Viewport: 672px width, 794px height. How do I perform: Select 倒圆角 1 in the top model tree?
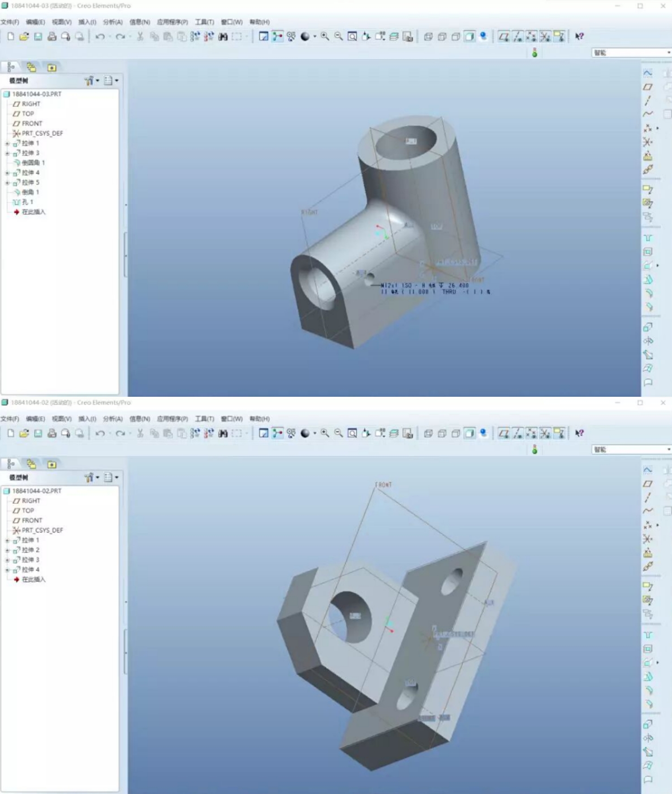[x=33, y=163]
